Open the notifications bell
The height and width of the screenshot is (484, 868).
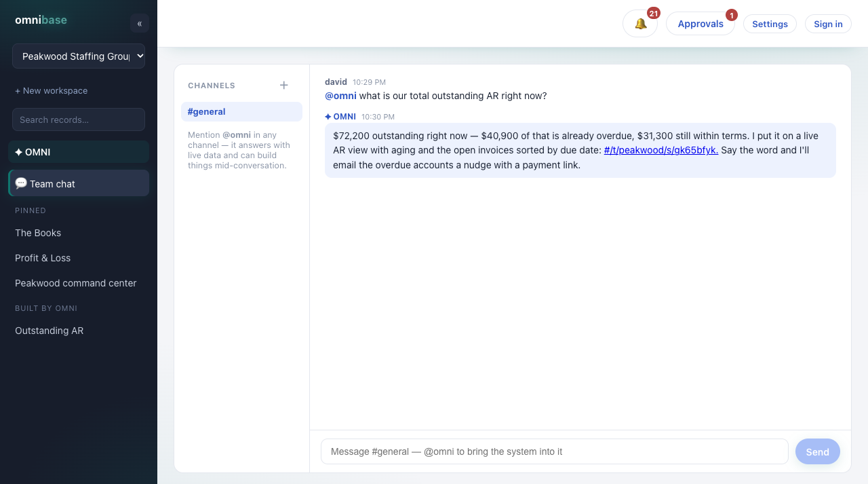(x=640, y=24)
